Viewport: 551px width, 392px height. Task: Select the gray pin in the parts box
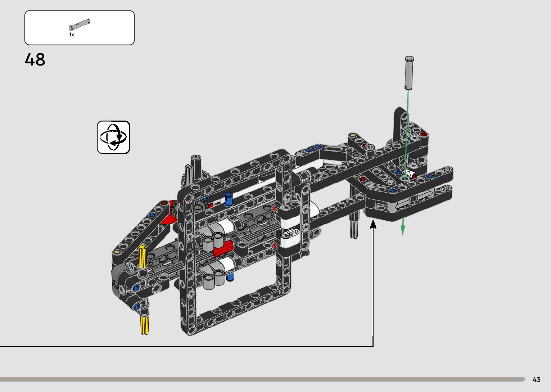[x=80, y=24]
